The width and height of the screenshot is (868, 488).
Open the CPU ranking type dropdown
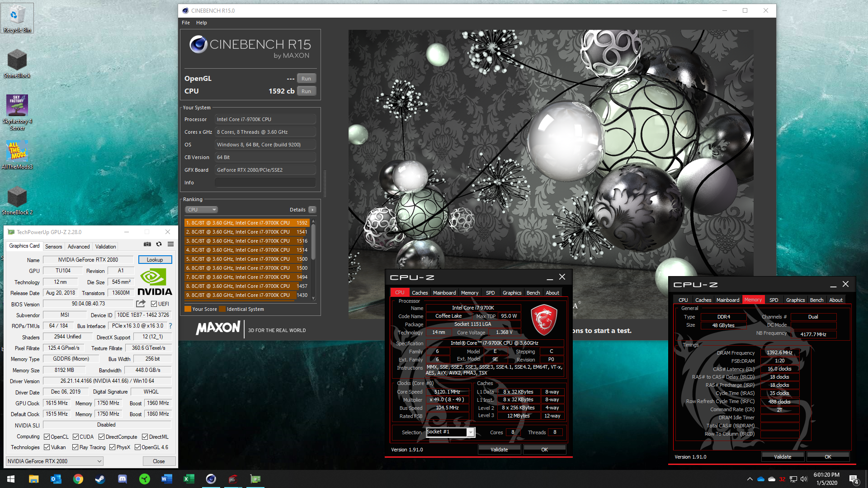tap(202, 210)
